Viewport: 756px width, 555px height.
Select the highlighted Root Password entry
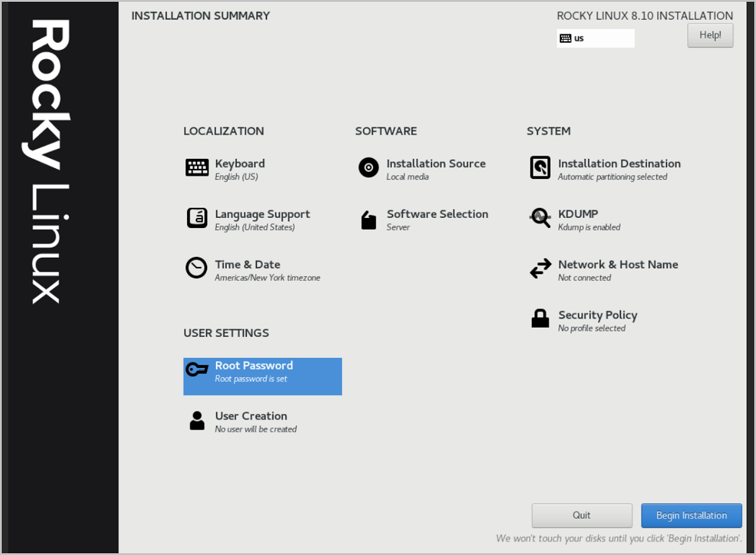(262, 376)
